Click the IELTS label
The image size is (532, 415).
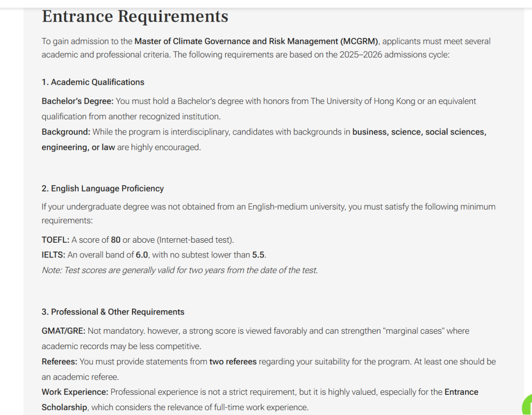(x=53, y=255)
